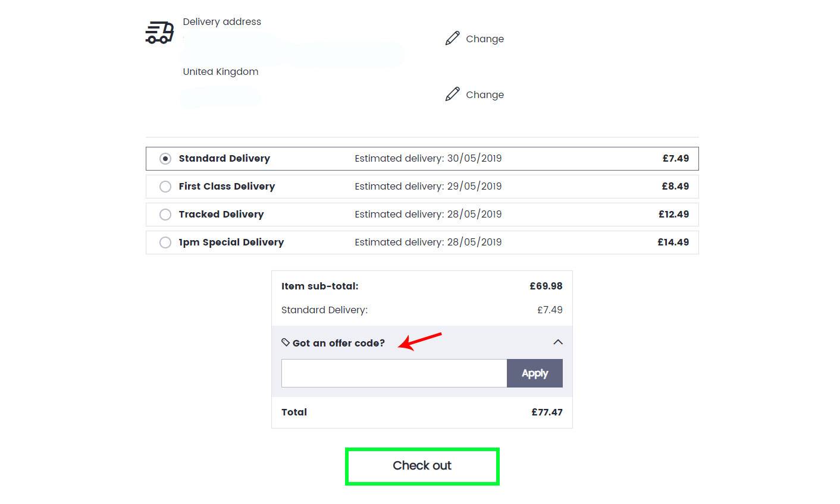Click pencil icon below United Kingdom line
The image size is (840, 504).
coord(452,94)
